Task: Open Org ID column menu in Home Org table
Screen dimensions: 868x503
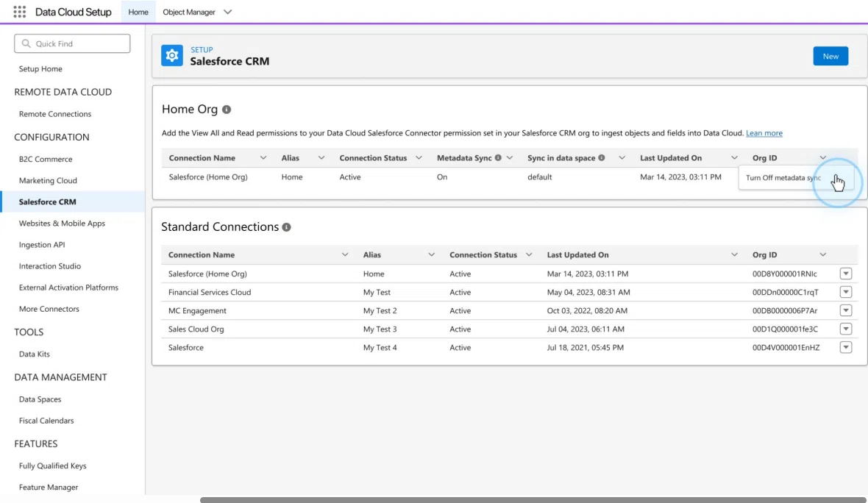Action: point(822,157)
